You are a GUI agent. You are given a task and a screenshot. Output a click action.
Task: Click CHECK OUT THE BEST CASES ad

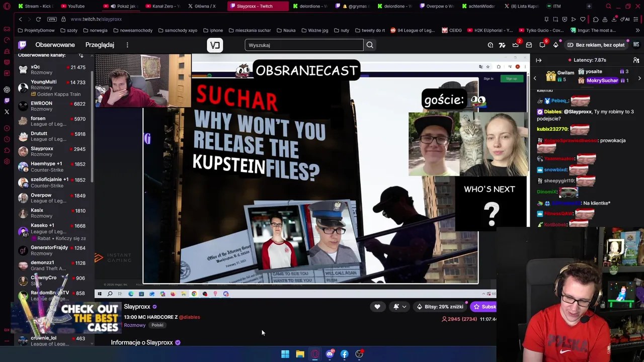(65, 317)
